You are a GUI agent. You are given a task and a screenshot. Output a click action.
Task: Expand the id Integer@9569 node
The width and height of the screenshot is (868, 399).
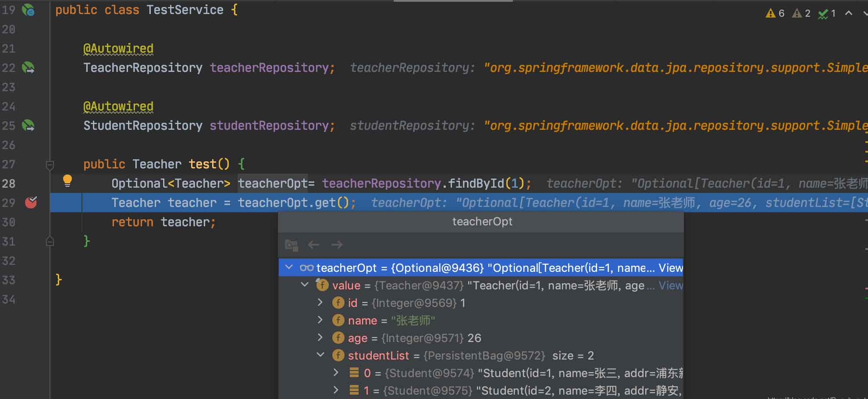tap(320, 302)
